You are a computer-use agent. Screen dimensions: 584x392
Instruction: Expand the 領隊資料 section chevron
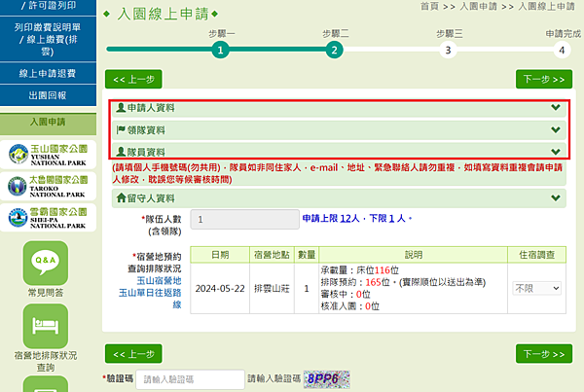tap(556, 129)
